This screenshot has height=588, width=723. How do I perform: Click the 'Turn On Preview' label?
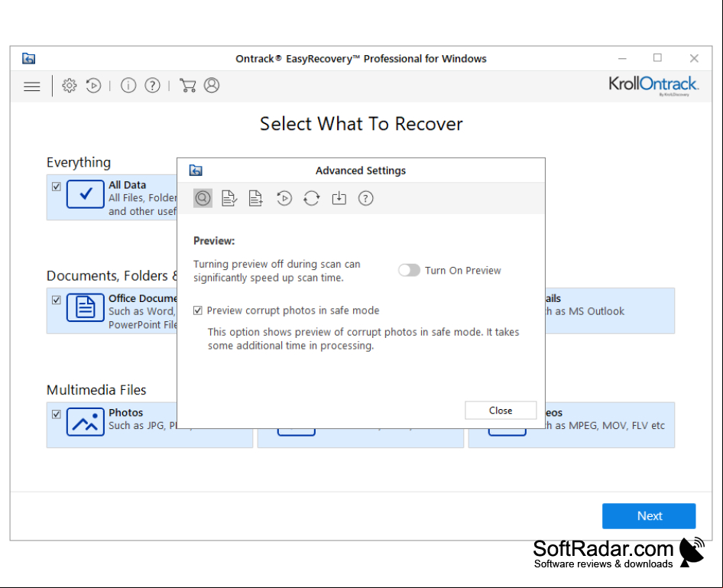click(x=463, y=270)
